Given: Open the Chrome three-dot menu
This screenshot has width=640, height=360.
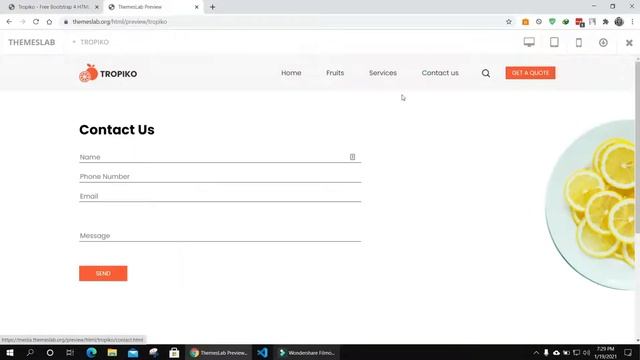Looking at the screenshot, I should 632,22.
